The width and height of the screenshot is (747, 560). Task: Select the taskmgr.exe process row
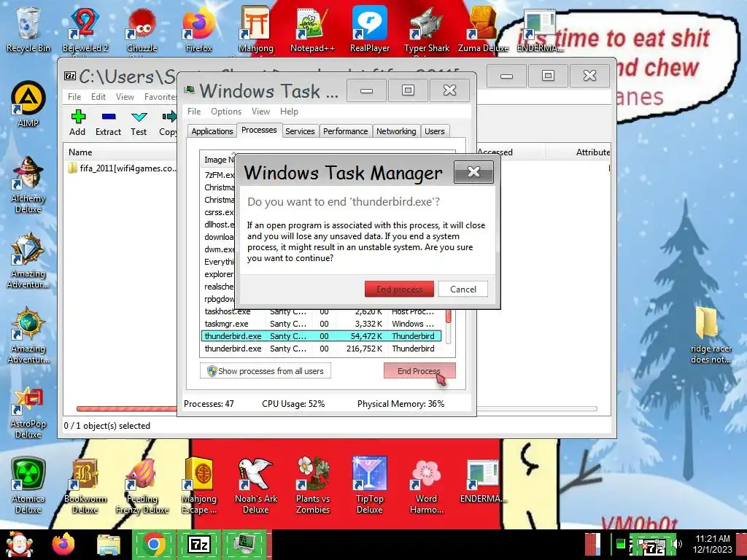click(322, 324)
